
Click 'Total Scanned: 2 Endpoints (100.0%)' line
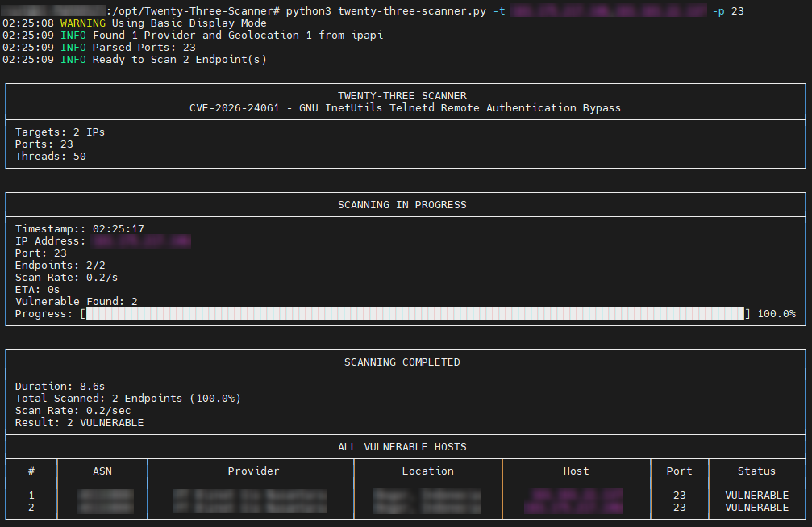[x=128, y=399]
